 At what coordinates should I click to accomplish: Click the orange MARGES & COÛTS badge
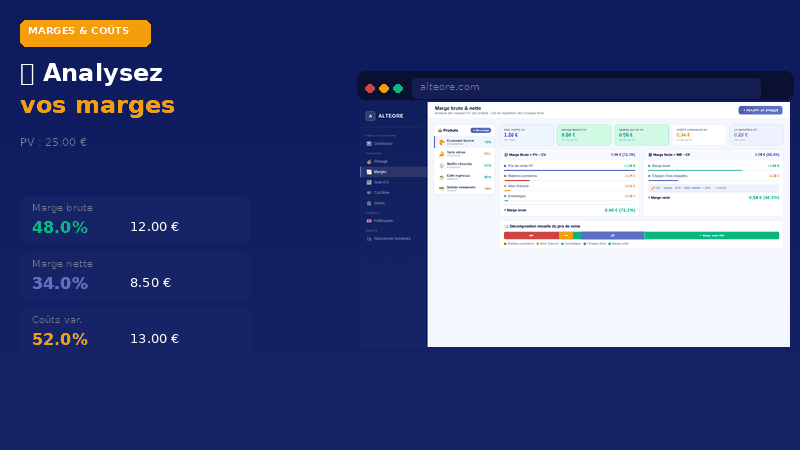tap(85, 33)
